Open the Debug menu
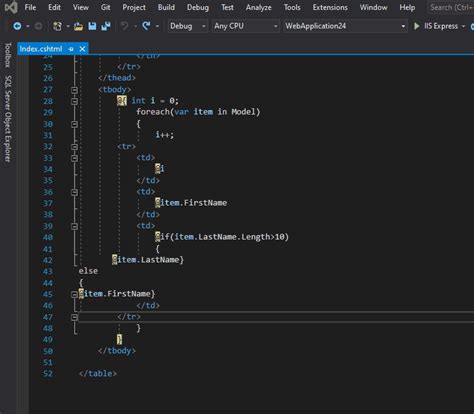474x414 pixels. pos(198,7)
